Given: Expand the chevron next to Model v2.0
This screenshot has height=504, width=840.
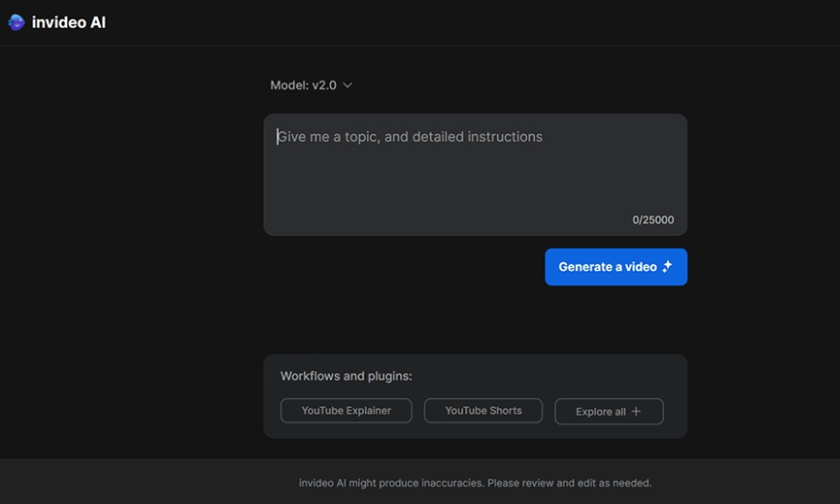Looking at the screenshot, I should pos(348,85).
